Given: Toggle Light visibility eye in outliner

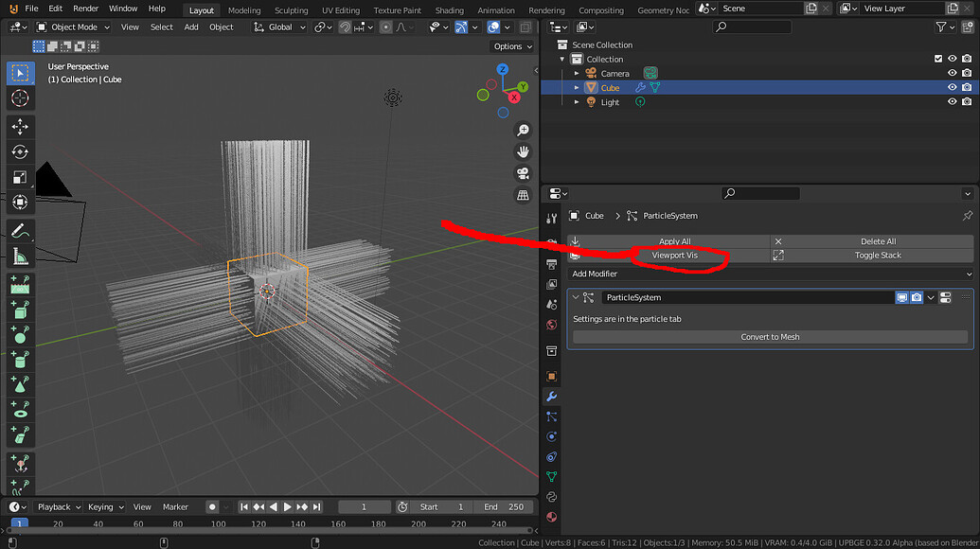Looking at the screenshot, I should [952, 102].
